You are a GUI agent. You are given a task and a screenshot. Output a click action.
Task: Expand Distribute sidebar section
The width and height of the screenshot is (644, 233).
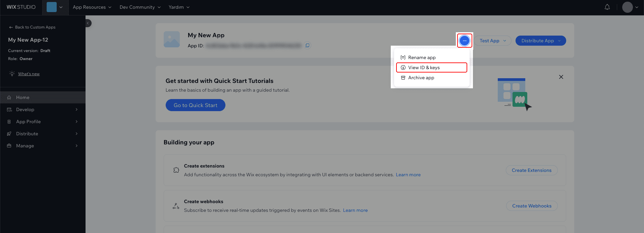tap(43, 134)
